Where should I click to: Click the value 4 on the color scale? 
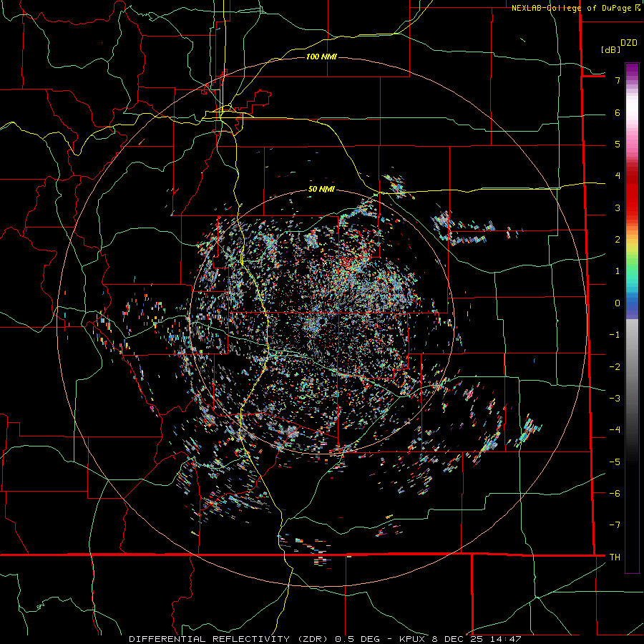[x=618, y=176]
